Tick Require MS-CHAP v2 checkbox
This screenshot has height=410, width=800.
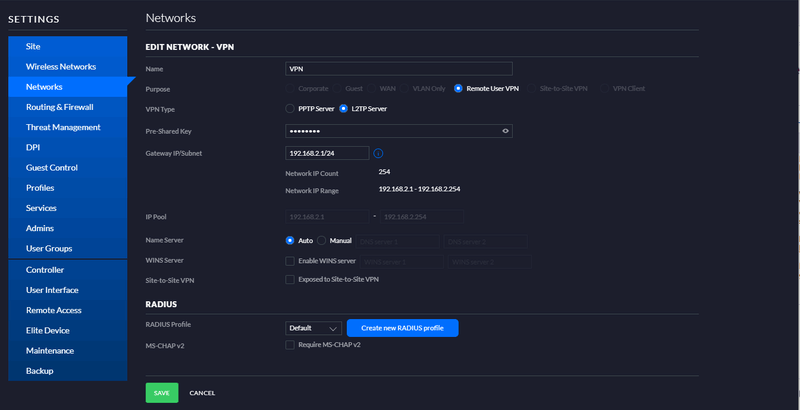(x=290, y=345)
